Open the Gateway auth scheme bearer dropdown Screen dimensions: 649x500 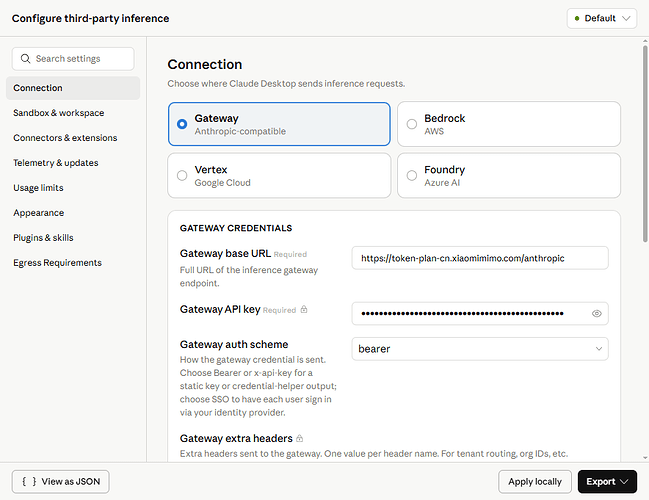pyautogui.click(x=480, y=349)
